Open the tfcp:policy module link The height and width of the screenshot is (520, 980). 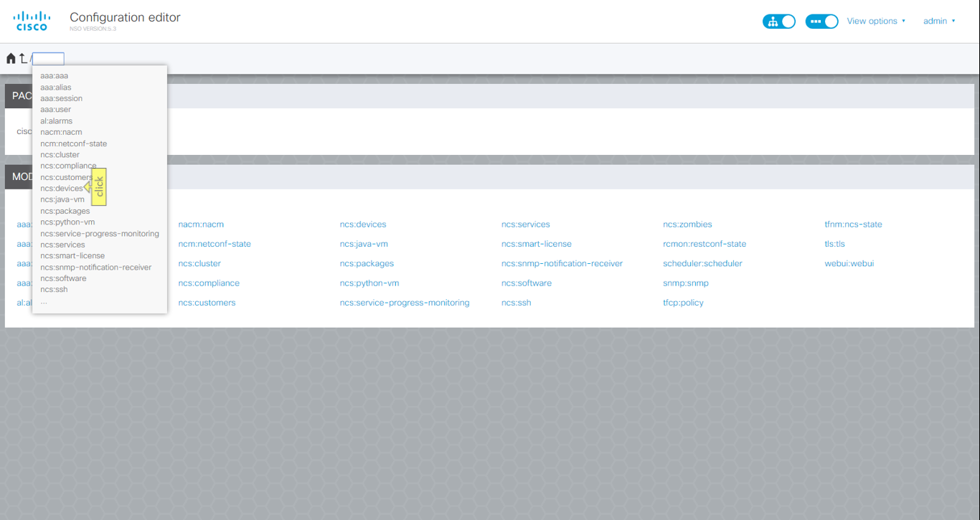(x=683, y=303)
